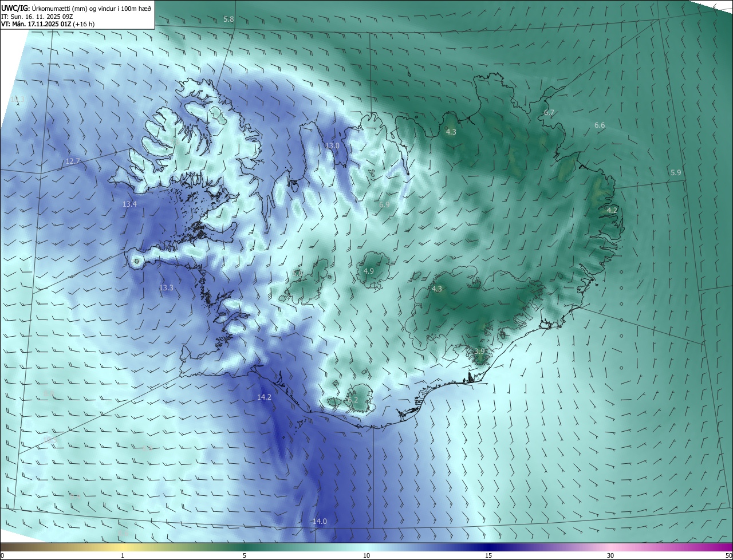Image resolution: width=733 pixels, height=560 pixels.
Task: Click the '1' tick label under the color scale
Action: [x=123, y=555]
